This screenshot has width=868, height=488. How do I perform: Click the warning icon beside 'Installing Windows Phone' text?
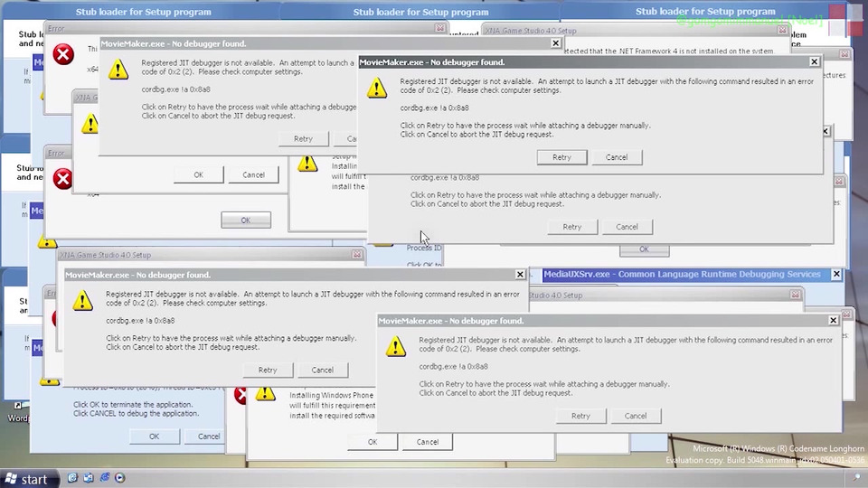[265, 394]
